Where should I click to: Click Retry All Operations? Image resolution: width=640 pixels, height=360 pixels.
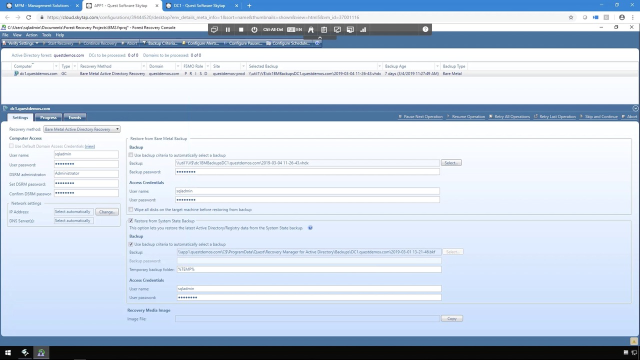[x=509, y=117]
